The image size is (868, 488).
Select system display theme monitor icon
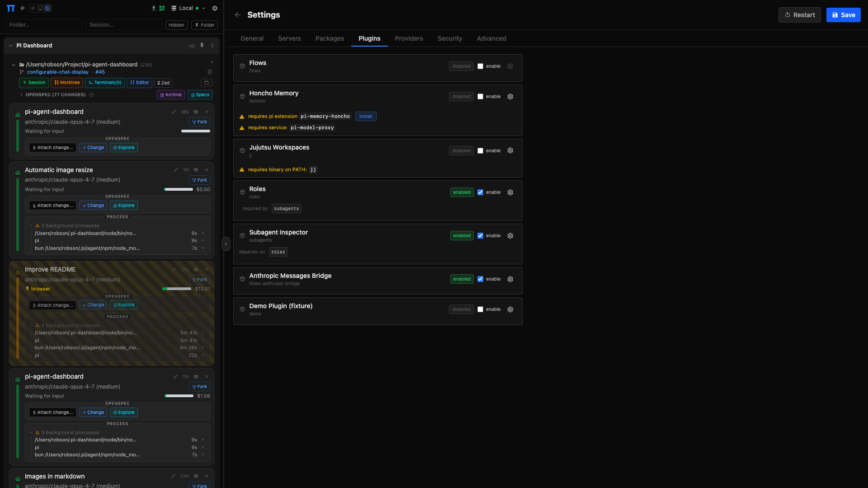(x=40, y=8)
